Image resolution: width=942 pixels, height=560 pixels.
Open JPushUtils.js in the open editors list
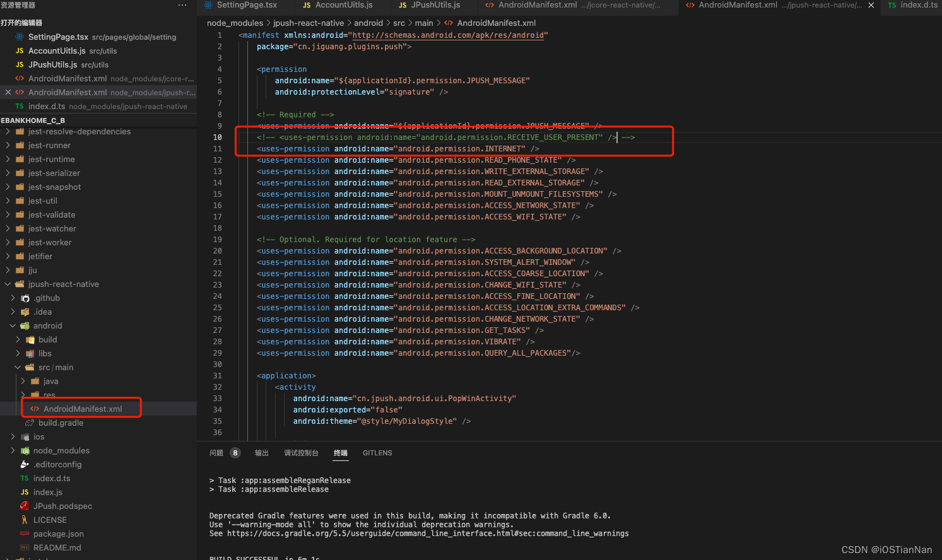[98, 65]
